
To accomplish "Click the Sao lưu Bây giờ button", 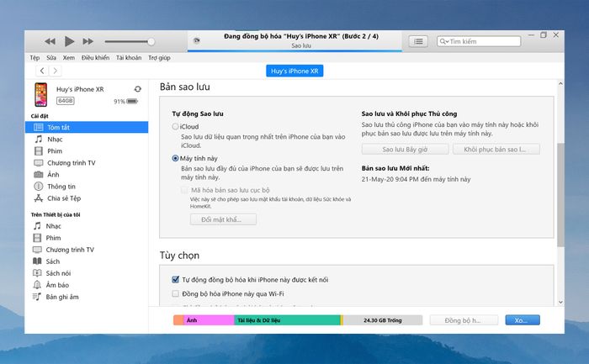I will (x=405, y=150).
